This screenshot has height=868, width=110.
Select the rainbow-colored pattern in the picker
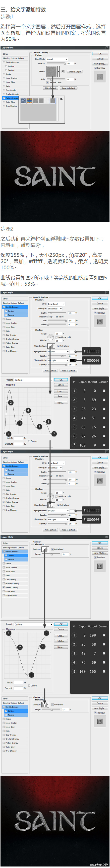(x=29, y=101)
